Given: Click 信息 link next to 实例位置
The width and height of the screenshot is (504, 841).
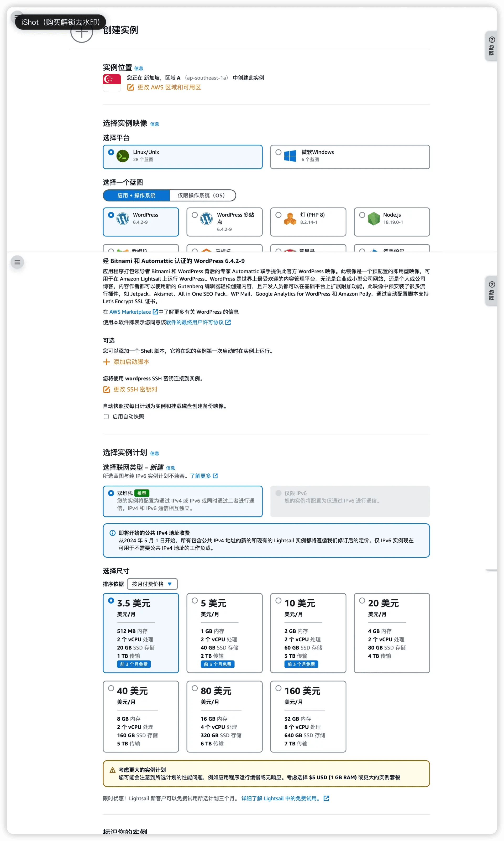Looking at the screenshot, I should click(139, 68).
